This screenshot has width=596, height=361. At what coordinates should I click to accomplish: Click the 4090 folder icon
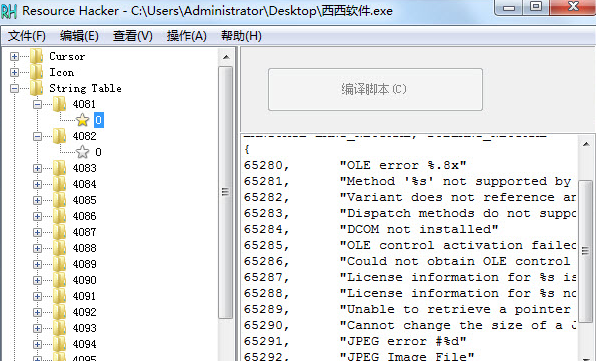(59, 280)
